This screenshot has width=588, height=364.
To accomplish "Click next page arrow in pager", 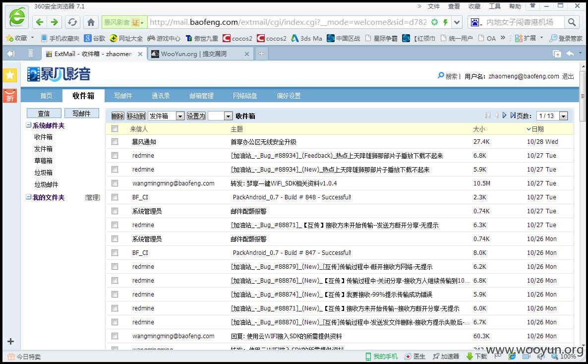I will pyautogui.click(x=504, y=115).
